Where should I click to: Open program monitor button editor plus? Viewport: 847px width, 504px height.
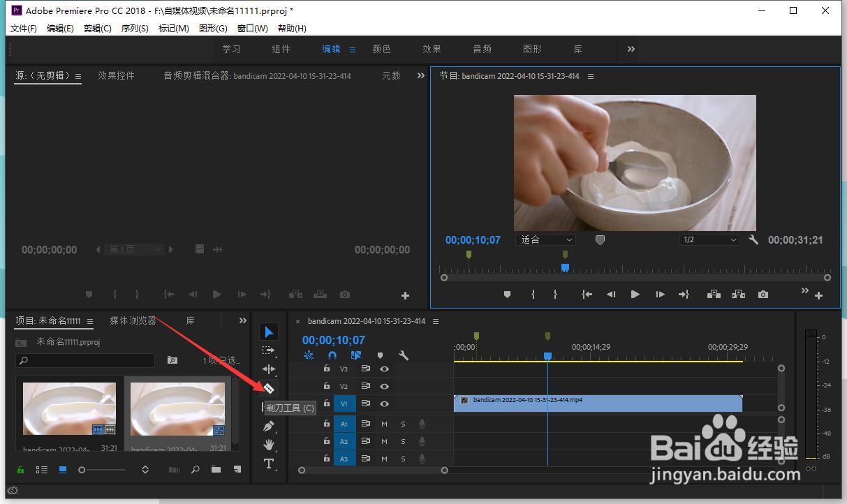coord(819,296)
